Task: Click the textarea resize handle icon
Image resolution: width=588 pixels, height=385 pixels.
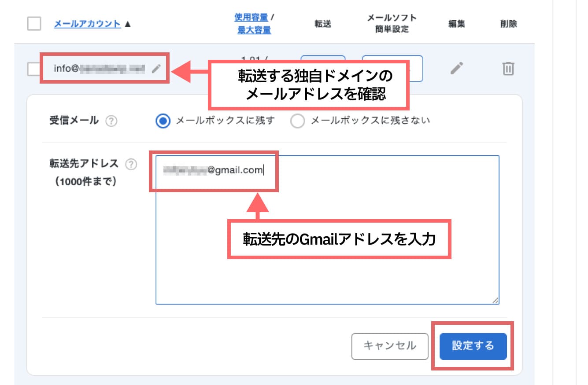Action: 495,301
